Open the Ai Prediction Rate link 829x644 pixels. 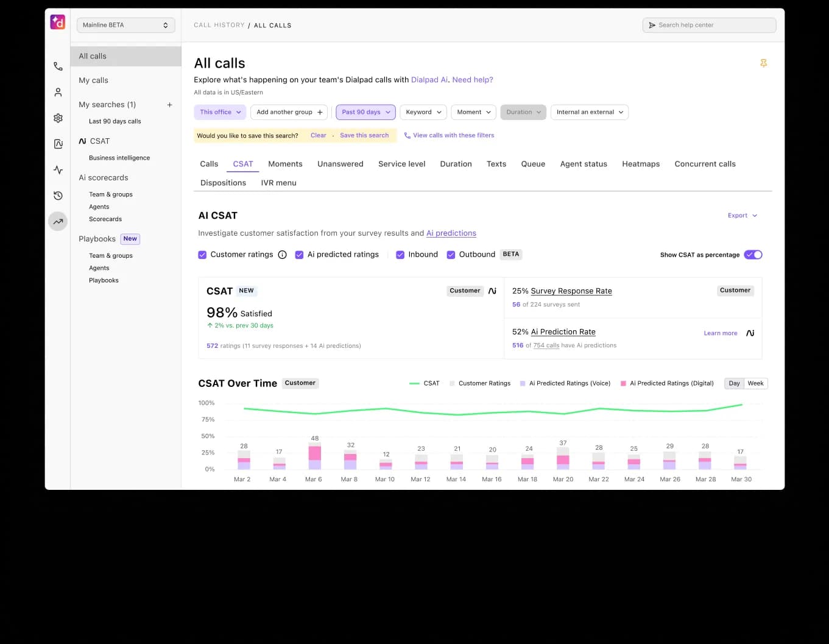coord(562,331)
